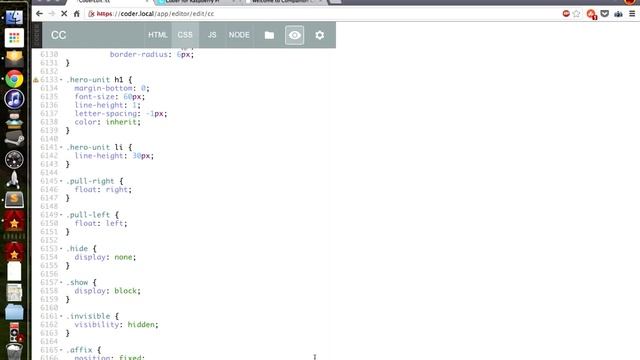
Task: Go back with the browser back arrow
Action: tap(39, 13)
